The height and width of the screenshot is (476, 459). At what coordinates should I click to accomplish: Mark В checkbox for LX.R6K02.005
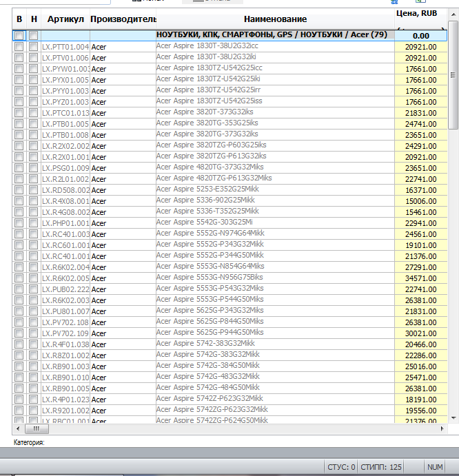[19, 278]
